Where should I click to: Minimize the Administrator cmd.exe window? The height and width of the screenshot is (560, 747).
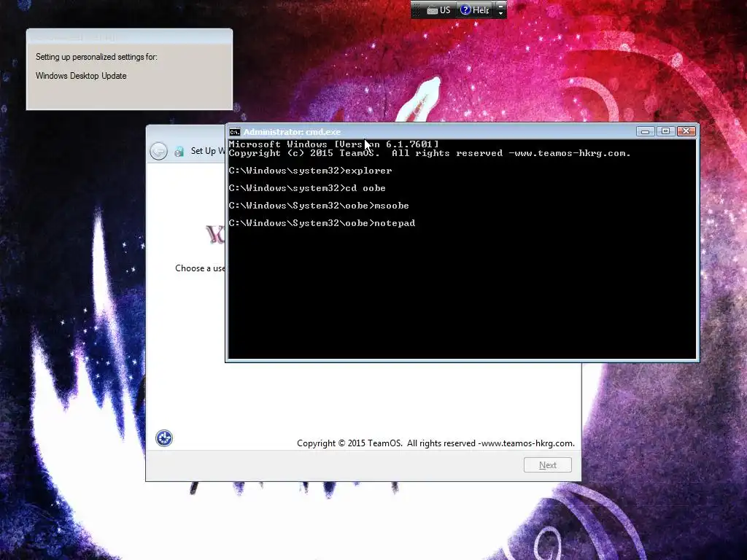pos(645,131)
